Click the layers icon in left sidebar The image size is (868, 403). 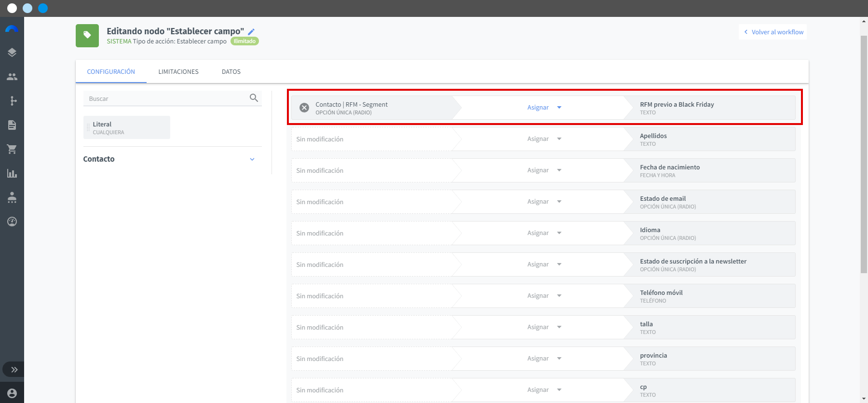(12, 53)
